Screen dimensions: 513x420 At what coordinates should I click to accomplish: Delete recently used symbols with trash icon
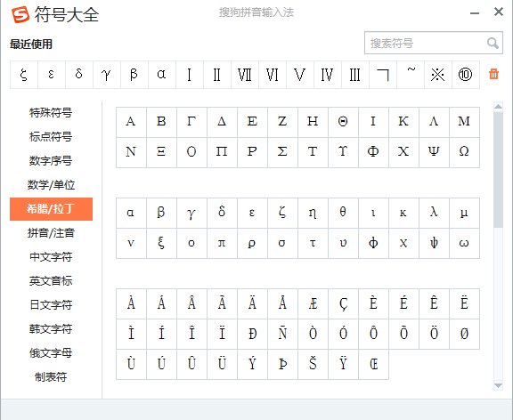click(x=493, y=74)
